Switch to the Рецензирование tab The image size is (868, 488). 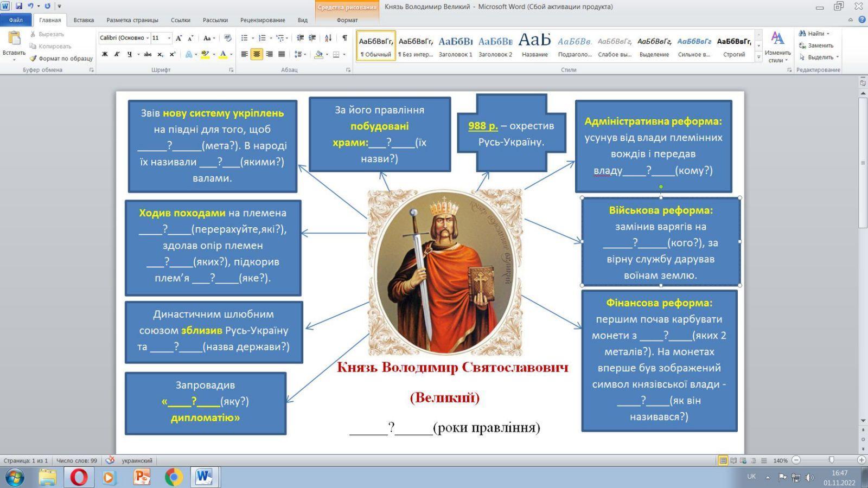tap(263, 20)
